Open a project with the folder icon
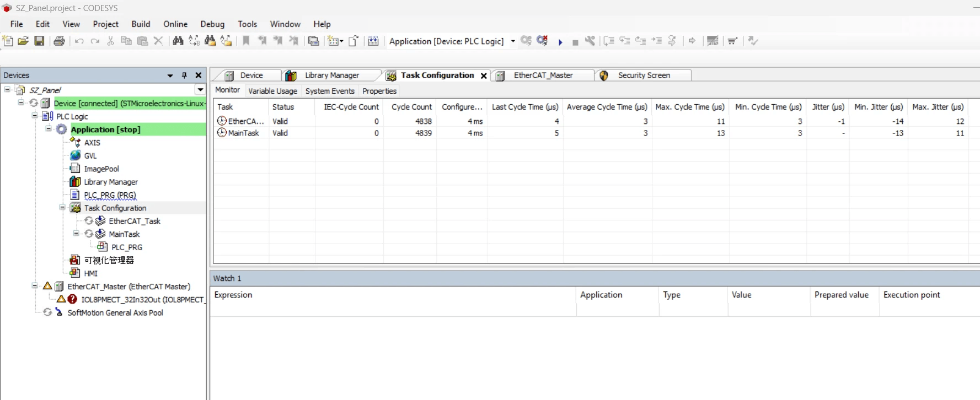The width and height of the screenshot is (980, 400). (x=23, y=41)
